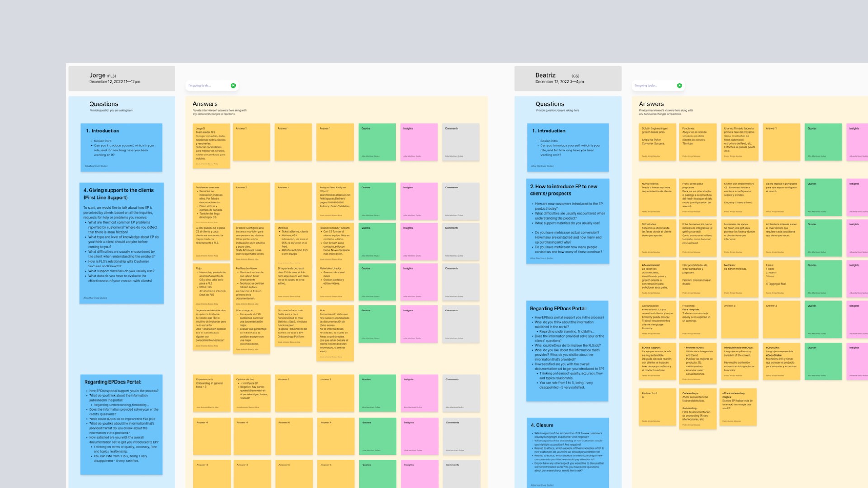Screen dimensions: 868x488
Task: Select the "Antiguo Feed Analyzer" link sticky
Action: [x=335, y=201]
